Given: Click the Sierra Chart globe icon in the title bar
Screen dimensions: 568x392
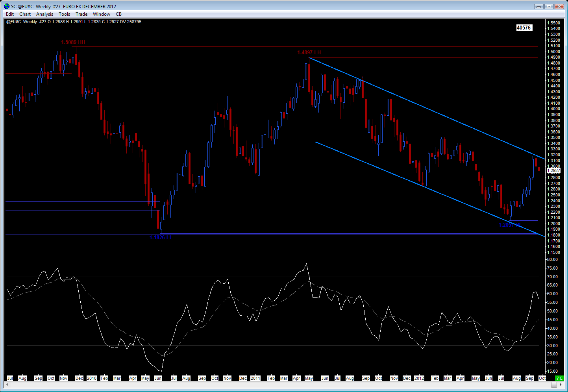Looking at the screenshot, I should point(7,6).
